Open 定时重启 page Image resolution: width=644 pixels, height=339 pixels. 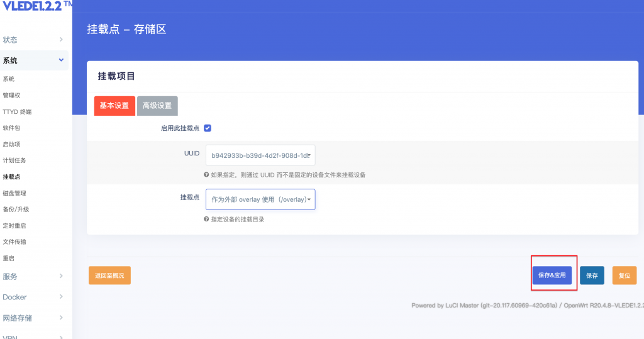coord(14,226)
